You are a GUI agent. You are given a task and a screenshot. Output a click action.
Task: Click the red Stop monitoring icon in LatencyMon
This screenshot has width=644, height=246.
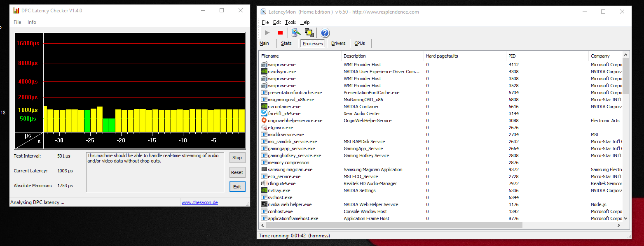(280, 33)
